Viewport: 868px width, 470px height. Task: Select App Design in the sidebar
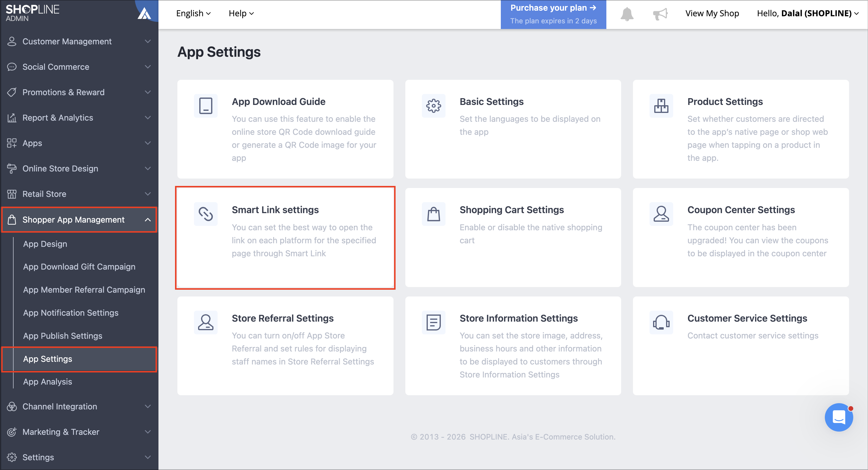point(45,244)
